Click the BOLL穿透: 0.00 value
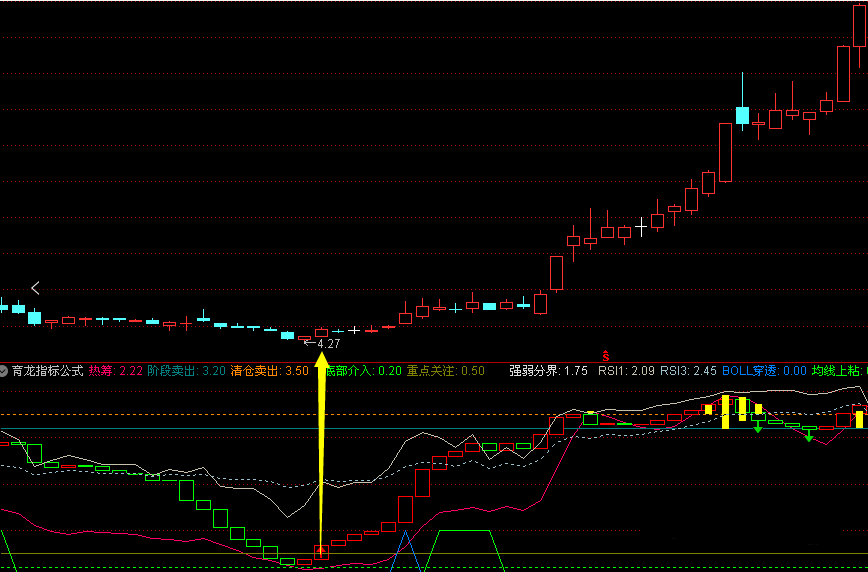868x572 pixels. (763, 371)
